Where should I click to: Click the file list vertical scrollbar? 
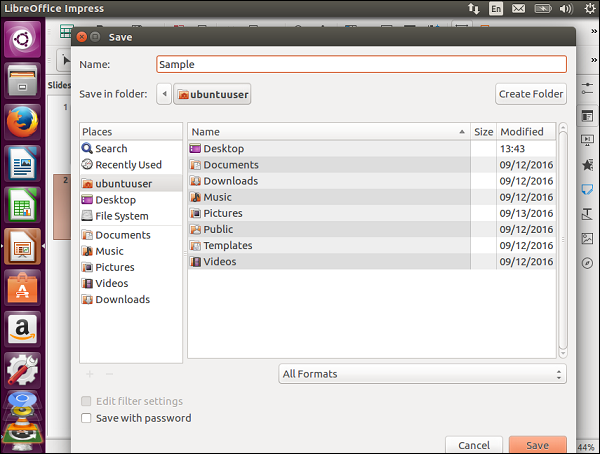pyautogui.click(x=562, y=240)
